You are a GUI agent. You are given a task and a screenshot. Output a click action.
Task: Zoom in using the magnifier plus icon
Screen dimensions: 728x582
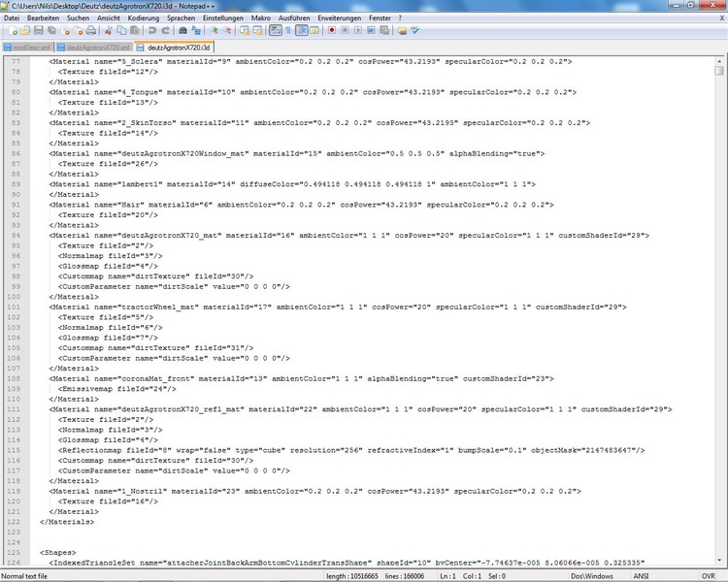214,31
